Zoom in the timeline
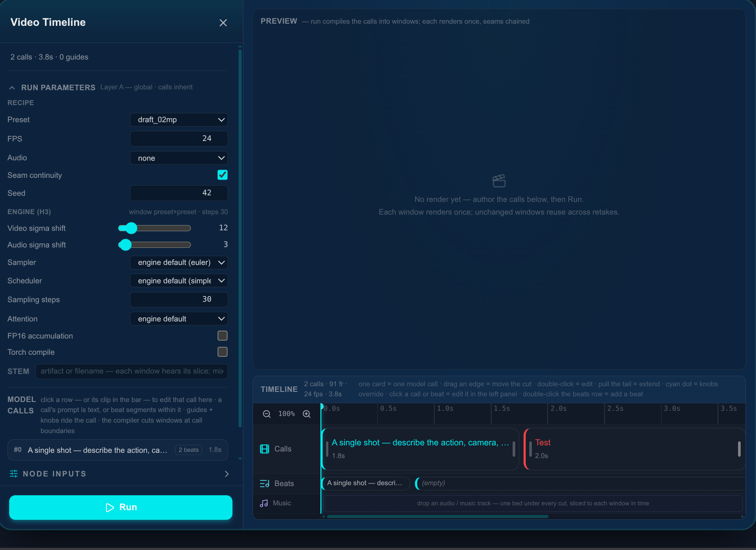 pos(307,414)
